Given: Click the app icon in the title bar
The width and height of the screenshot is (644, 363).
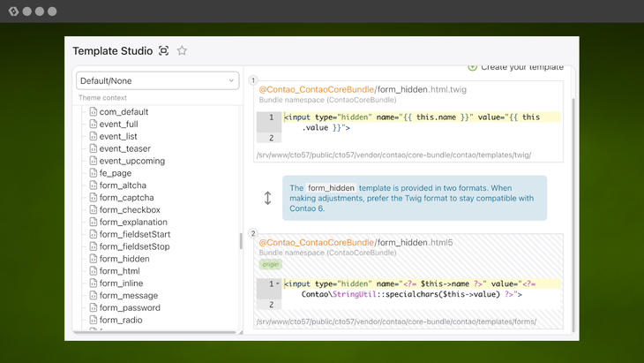Looking at the screenshot, I should point(13,11).
